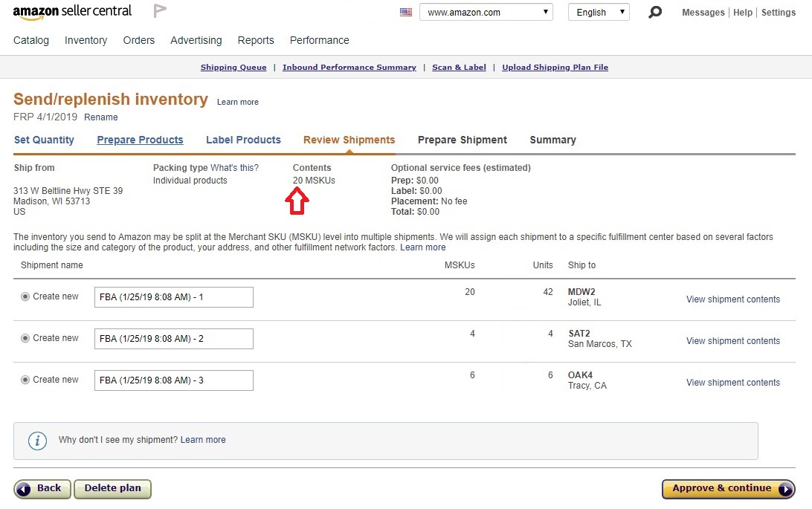The height and width of the screenshot is (509, 812).
Task: Open the Inventory menu
Action: tap(86, 40)
